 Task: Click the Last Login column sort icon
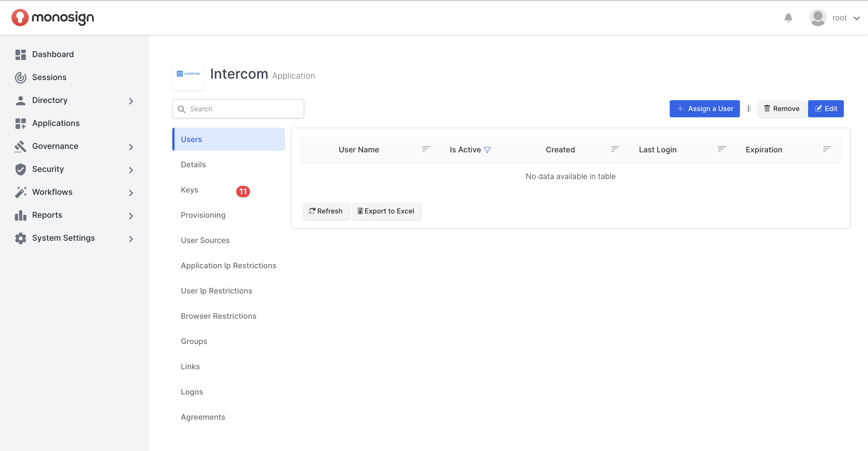(x=722, y=149)
